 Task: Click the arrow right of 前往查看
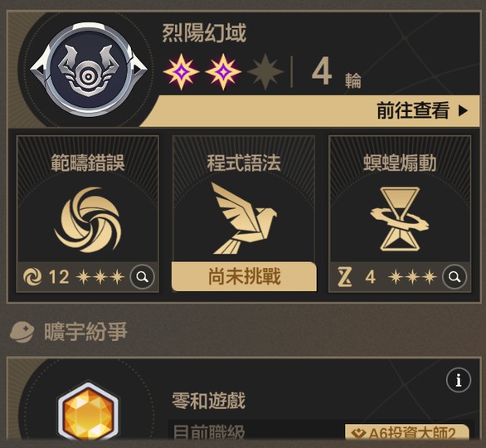[463, 110]
